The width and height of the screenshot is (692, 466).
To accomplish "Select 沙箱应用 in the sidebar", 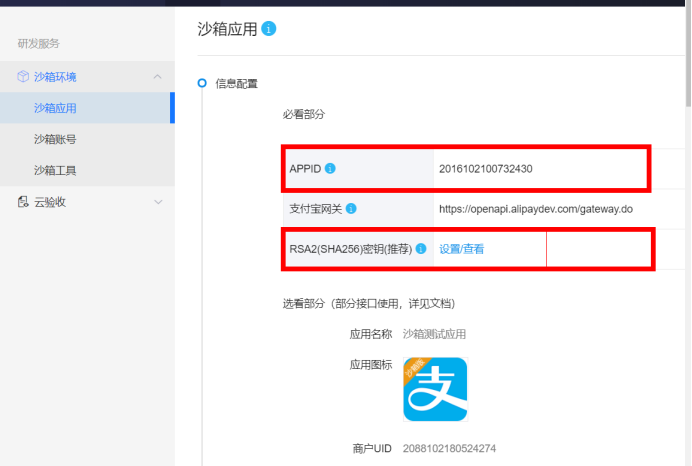I will (87, 108).
